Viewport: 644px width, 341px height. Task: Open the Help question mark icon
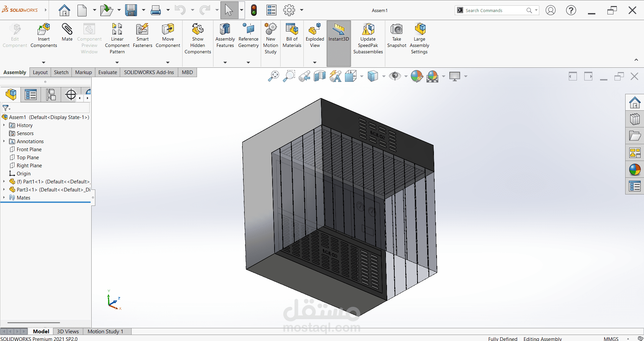pyautogui.click(x=571, y=10)
